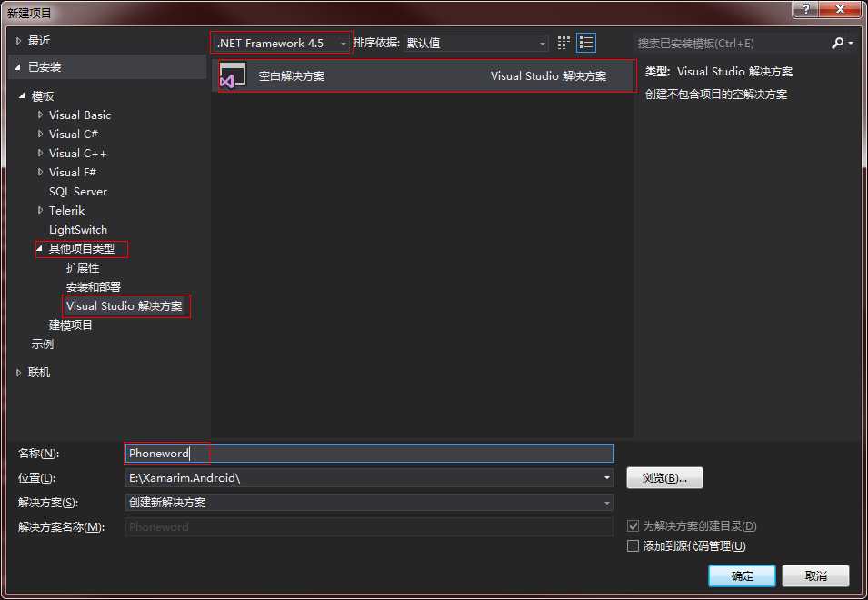This screenshot has height=600, width=868.
Task: Select LightSwitch template category
Action: coord(78,230)
